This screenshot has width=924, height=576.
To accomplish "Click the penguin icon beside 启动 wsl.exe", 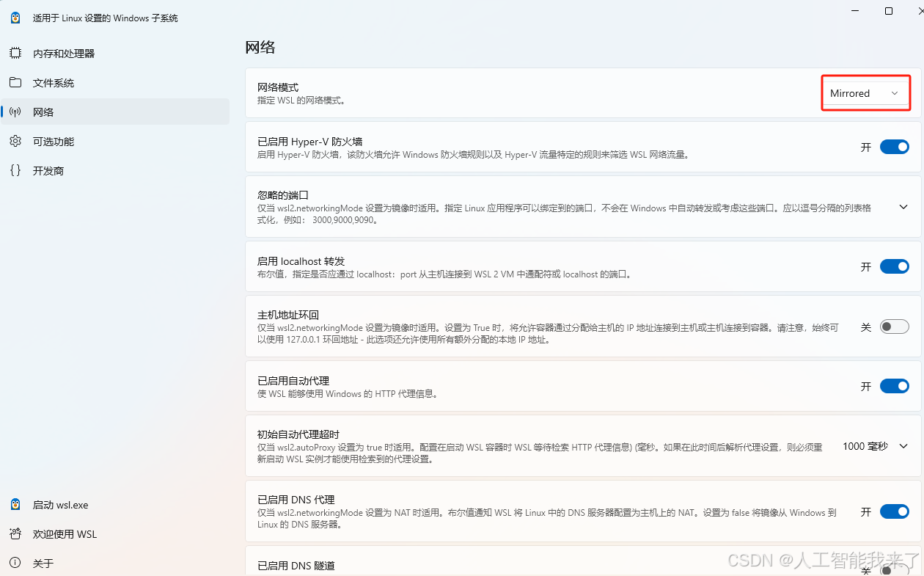I will coord(15,505).
